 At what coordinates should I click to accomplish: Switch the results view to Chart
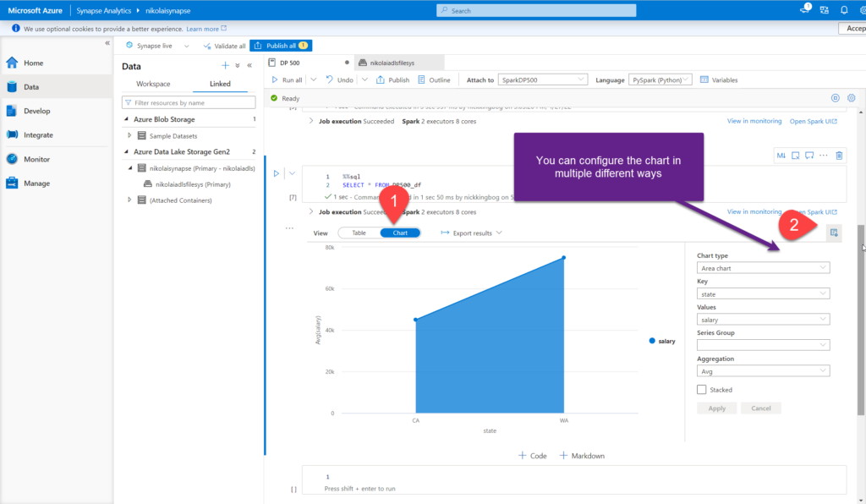[400, 233]
